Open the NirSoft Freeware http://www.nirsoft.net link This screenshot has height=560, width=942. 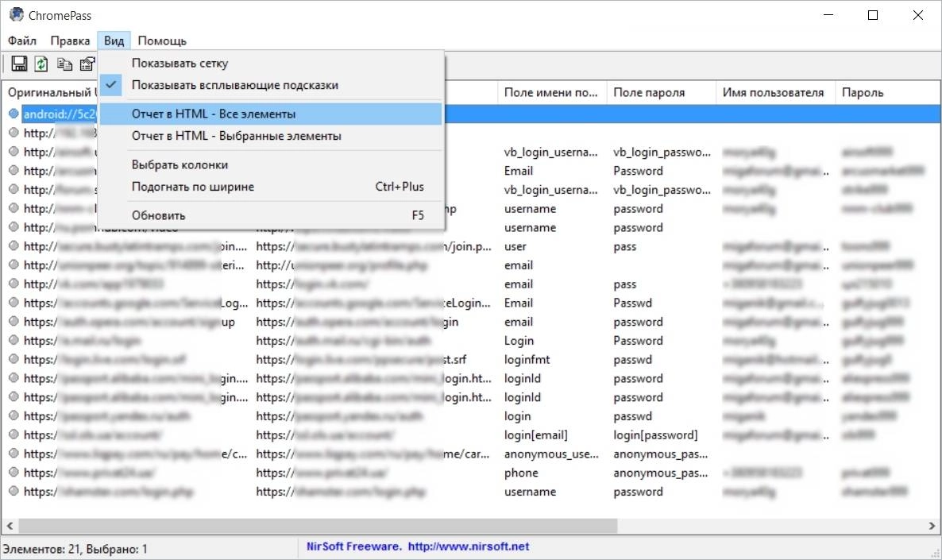coord(418,546)
